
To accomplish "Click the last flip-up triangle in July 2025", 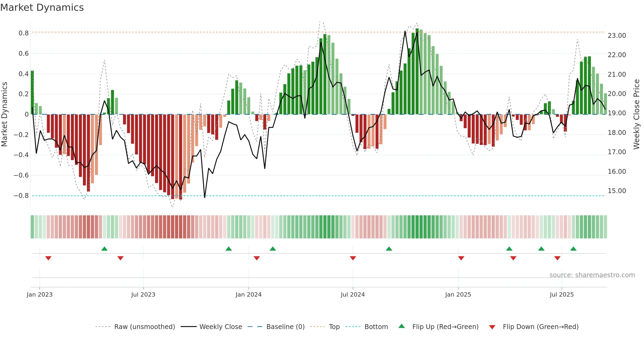I will coord(573,249).
